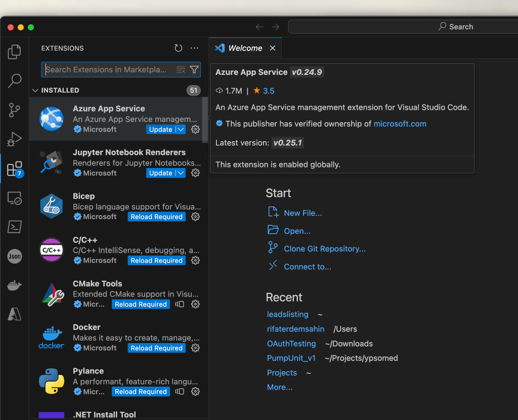Click the More... recent link
Screen dimensions: 518x420
click(x=279, y=387)
